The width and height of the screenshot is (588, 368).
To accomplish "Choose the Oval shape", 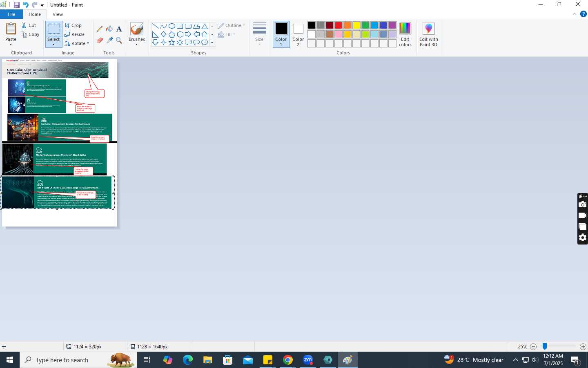I will pos(171,26).
